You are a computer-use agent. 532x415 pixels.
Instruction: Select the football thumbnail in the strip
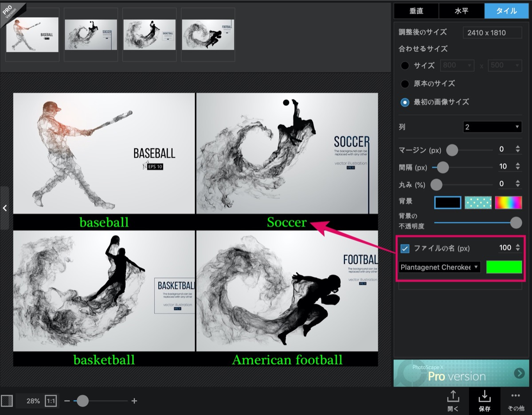208,35
